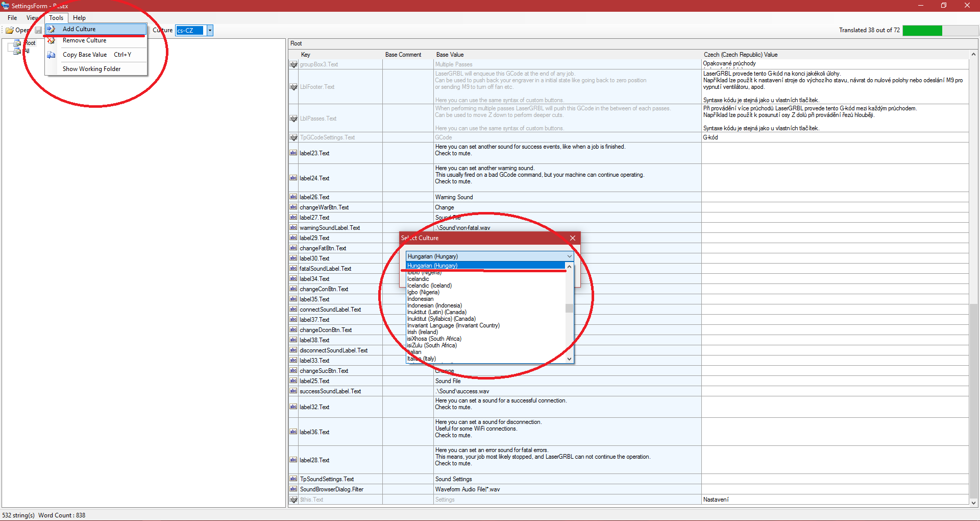Choose Add Culture from the Tools menu
The height and width of the screenshot is (521, 980).
[x=96, y=29]
